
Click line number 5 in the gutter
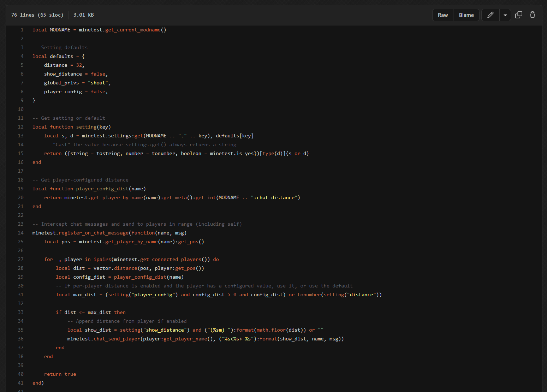pos(22,65)
